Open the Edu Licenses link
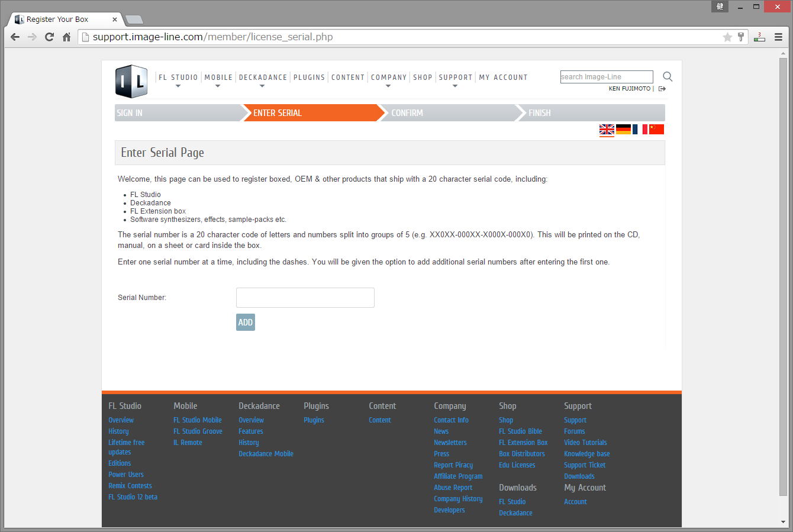The height and width of the screenshot is (532, 793). (x=517, y=465)
